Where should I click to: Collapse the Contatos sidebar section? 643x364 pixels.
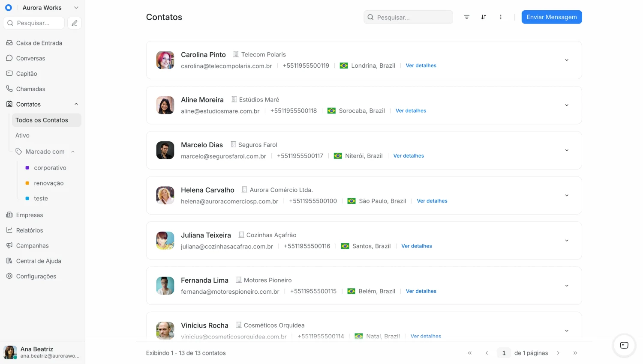[76, 104]
